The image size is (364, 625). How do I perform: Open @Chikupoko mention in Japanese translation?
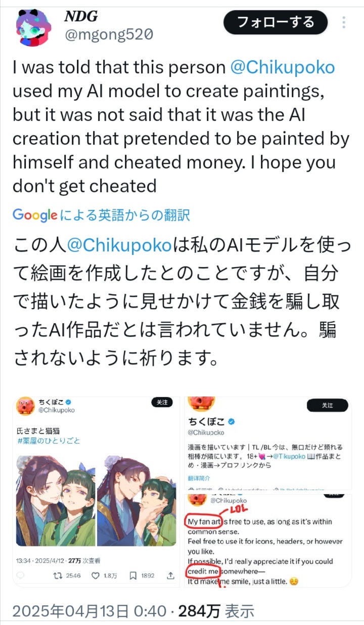pyautogui.click(x=119, y=245)
